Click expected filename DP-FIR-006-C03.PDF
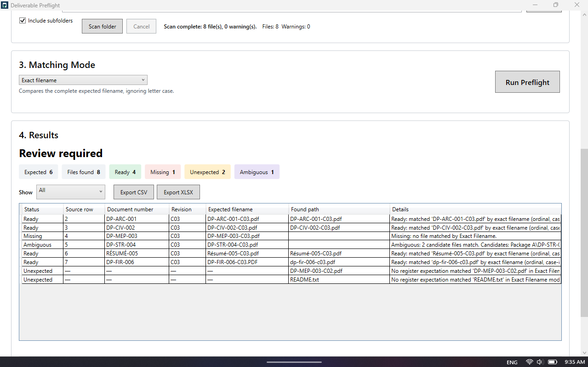This screenshot has height=367, width=588. pos(247,262)
